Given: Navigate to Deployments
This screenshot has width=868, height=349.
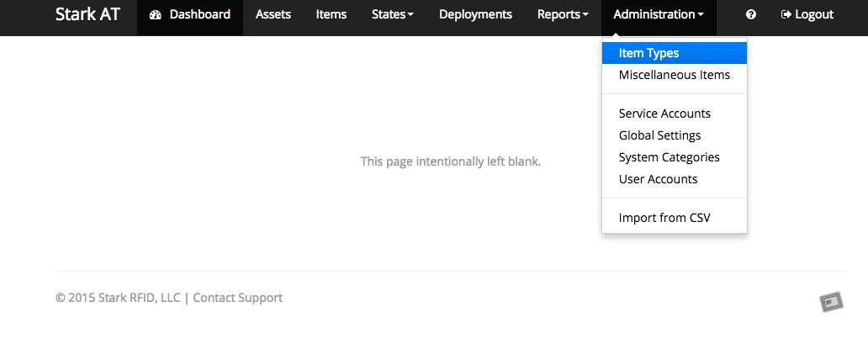Looking at the screenshot, I should [475, 14].
